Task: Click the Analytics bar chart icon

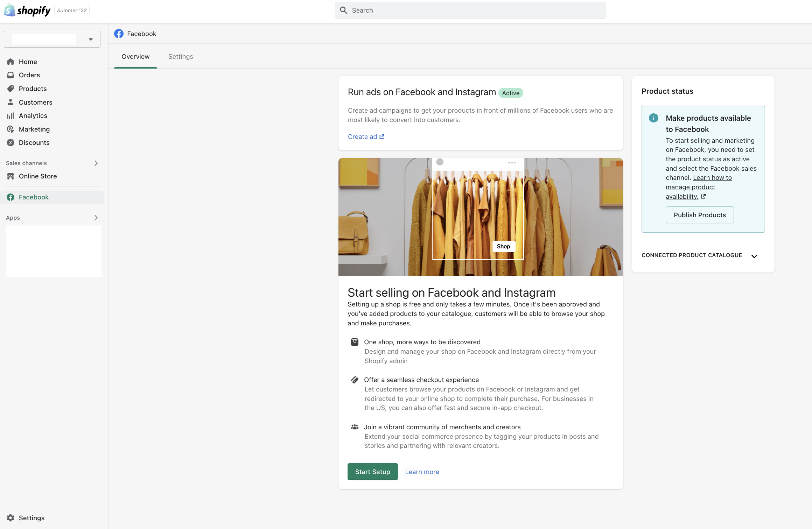Action: (x=10, y=115)
